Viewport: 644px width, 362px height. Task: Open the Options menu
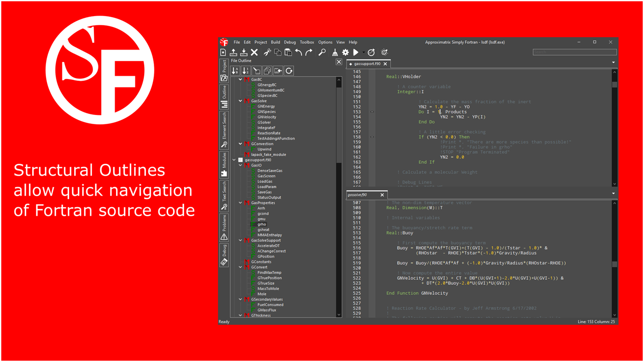pos(325,42)
